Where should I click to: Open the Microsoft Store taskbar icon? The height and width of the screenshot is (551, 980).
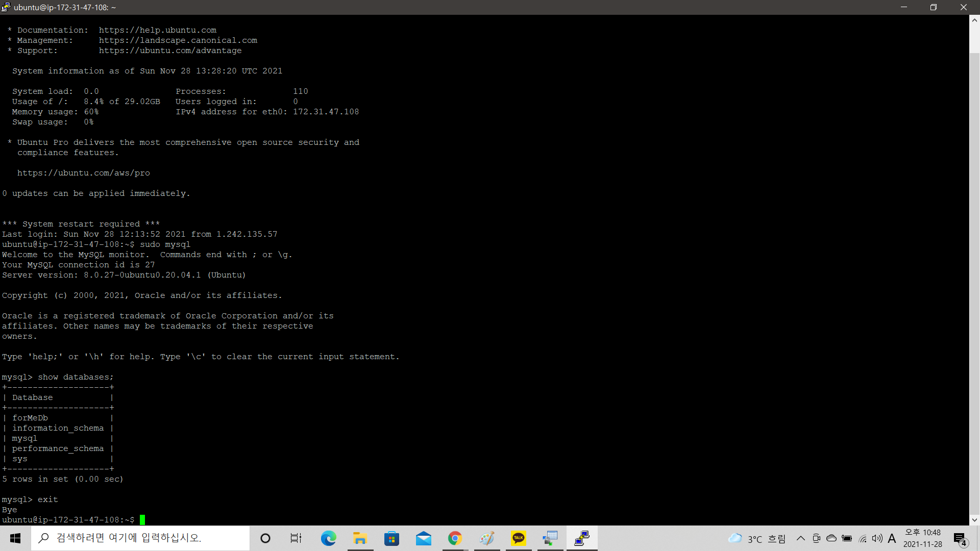(x=391, y=538)
